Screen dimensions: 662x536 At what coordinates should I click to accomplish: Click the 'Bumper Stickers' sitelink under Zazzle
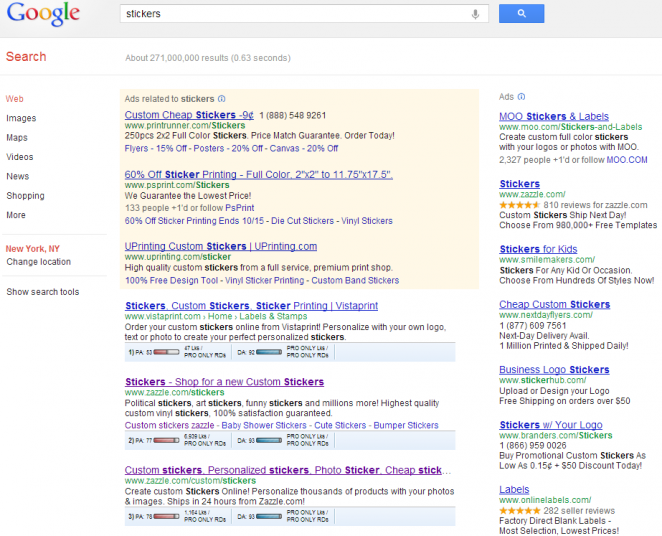[x=406, y=425]
